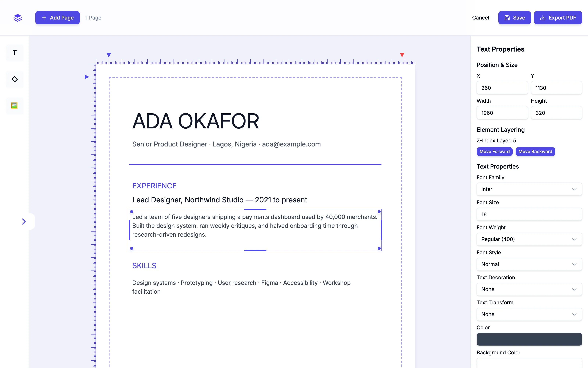Select the Text tool
588x368 pixels.
click(15, 53)
